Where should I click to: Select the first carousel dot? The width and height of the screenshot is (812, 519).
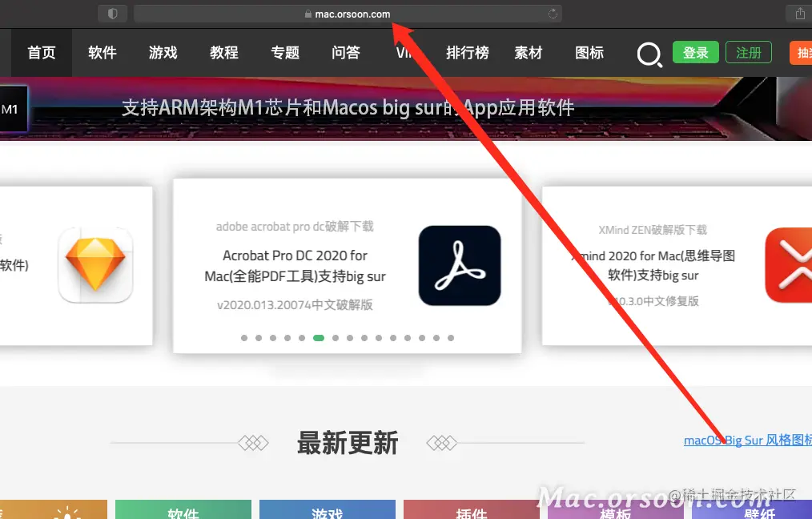(x=244, y=338)
